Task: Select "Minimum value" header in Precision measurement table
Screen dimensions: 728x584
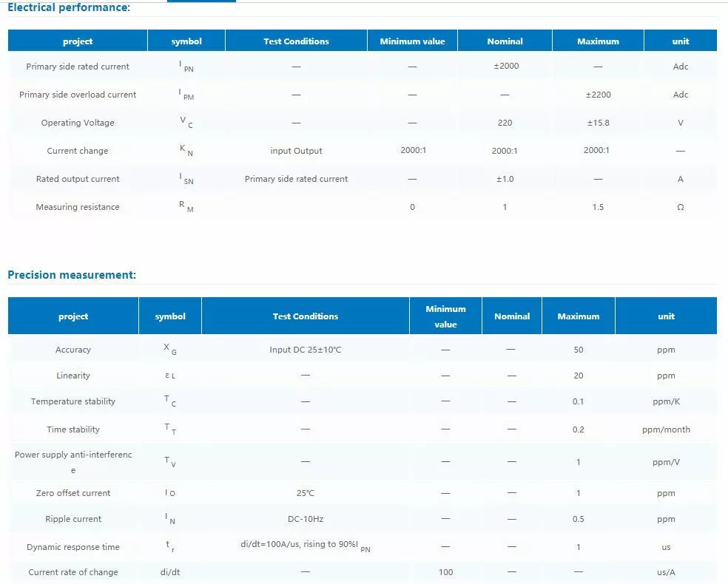Action: tap(445, 316)
